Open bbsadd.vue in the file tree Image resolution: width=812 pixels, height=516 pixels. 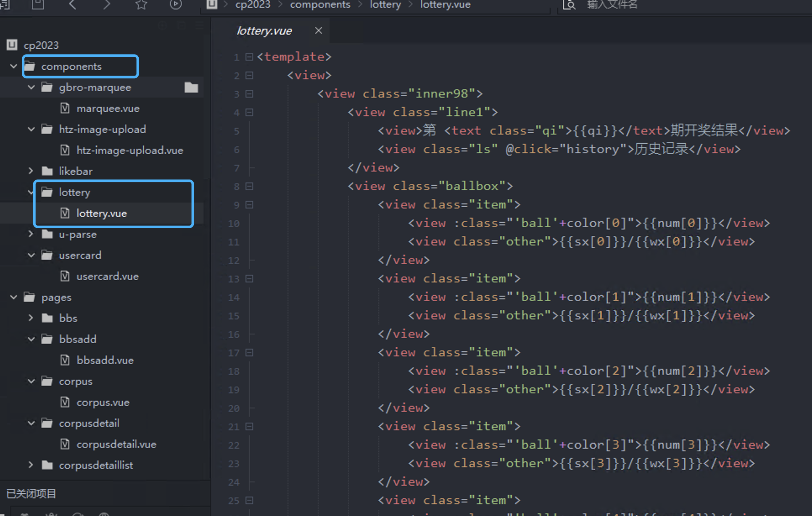105,360
